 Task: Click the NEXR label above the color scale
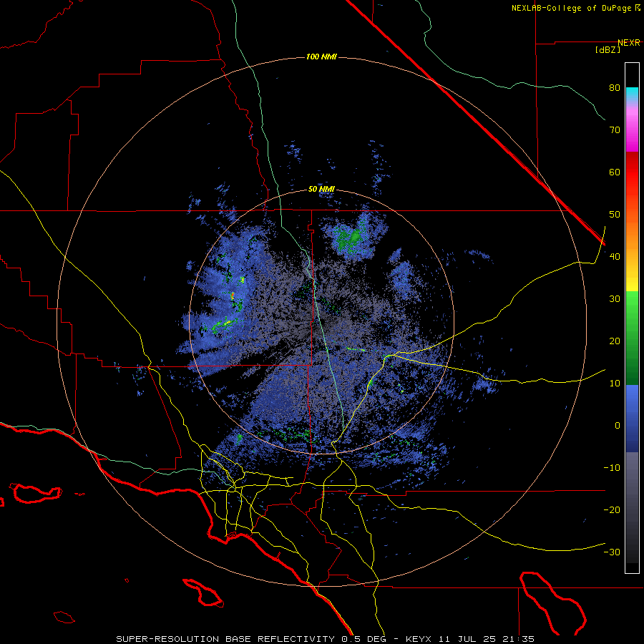click(629, 43)
